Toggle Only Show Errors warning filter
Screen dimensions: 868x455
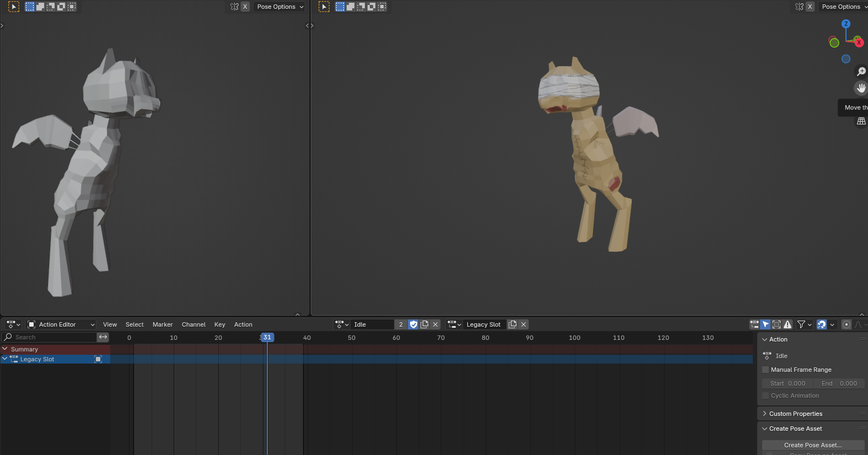[x=788, y=324]
